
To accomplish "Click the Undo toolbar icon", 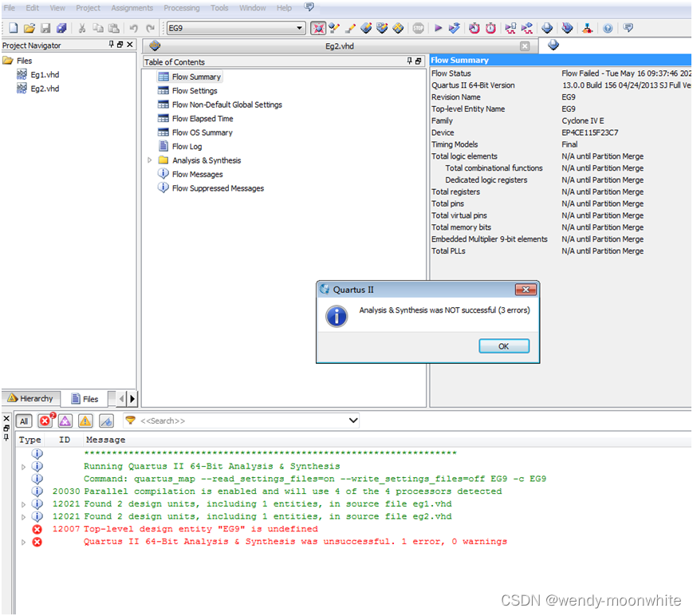I will [133, 27].
